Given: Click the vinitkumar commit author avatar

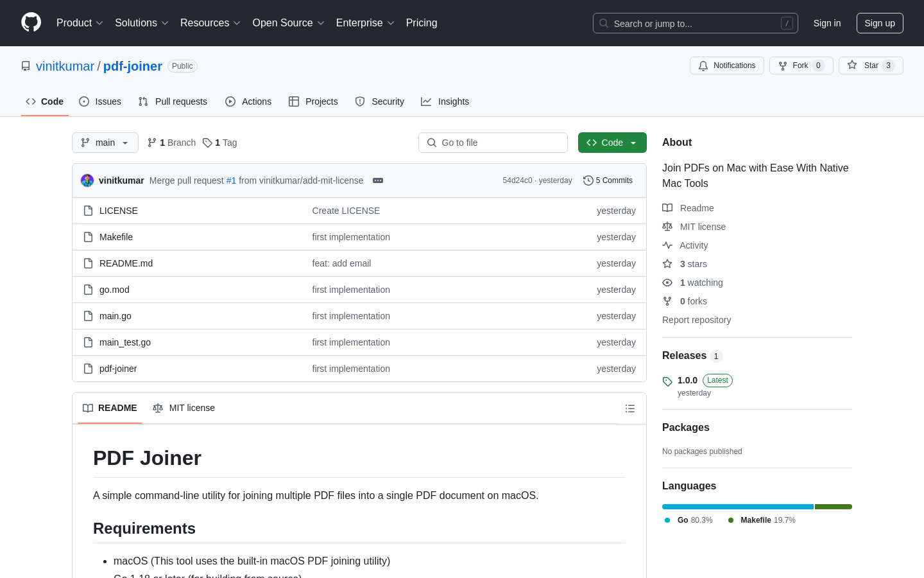Looking at the screenshot, I should pos(87,180).
